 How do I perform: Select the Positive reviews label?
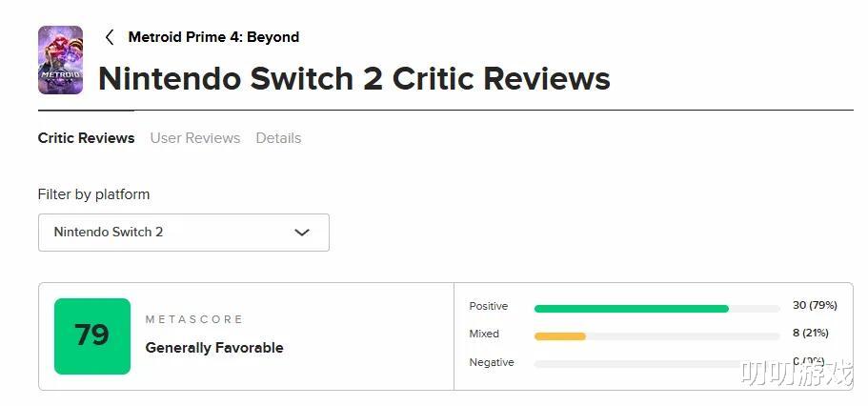click(x=489, y=306)
